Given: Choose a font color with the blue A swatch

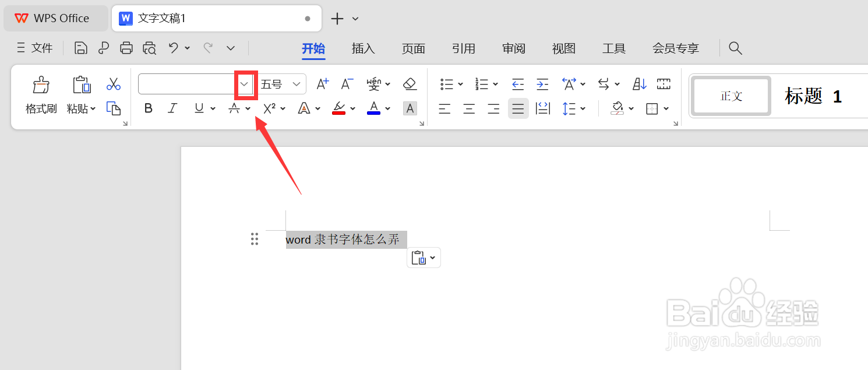Looking at the screenshot, I should (373, 108).
